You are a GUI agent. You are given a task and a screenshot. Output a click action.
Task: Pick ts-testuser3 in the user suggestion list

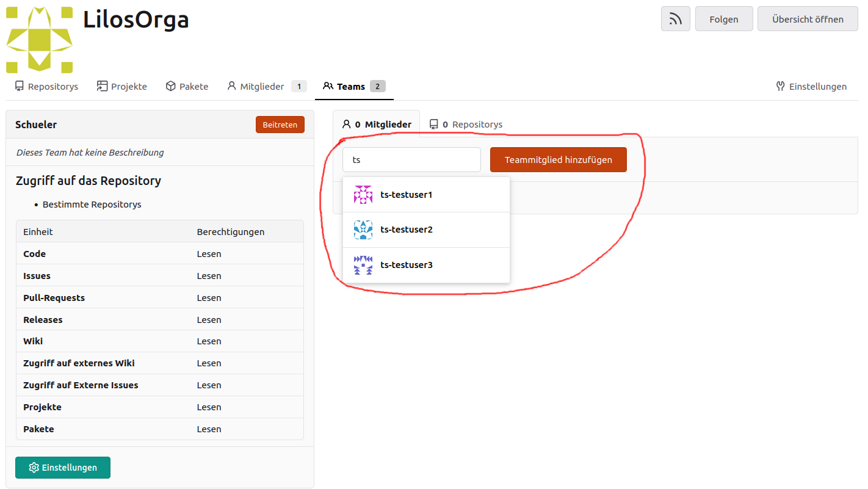point(407,265)
